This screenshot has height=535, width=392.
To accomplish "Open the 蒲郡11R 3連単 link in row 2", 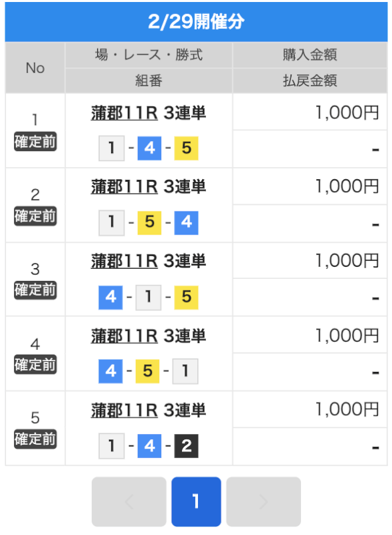I will [148, 187].
